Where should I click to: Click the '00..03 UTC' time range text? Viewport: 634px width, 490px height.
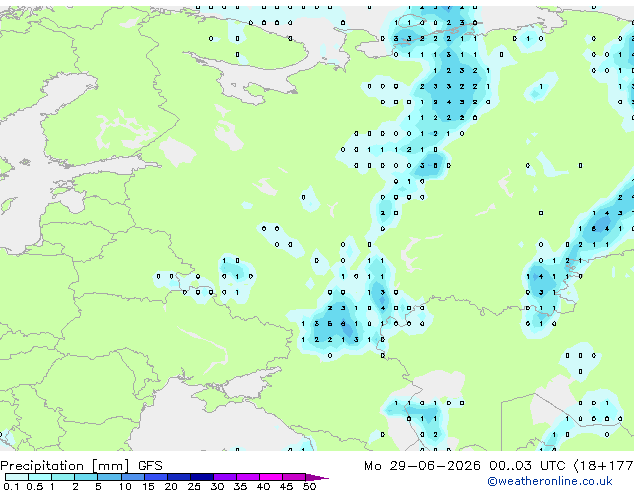527,466
